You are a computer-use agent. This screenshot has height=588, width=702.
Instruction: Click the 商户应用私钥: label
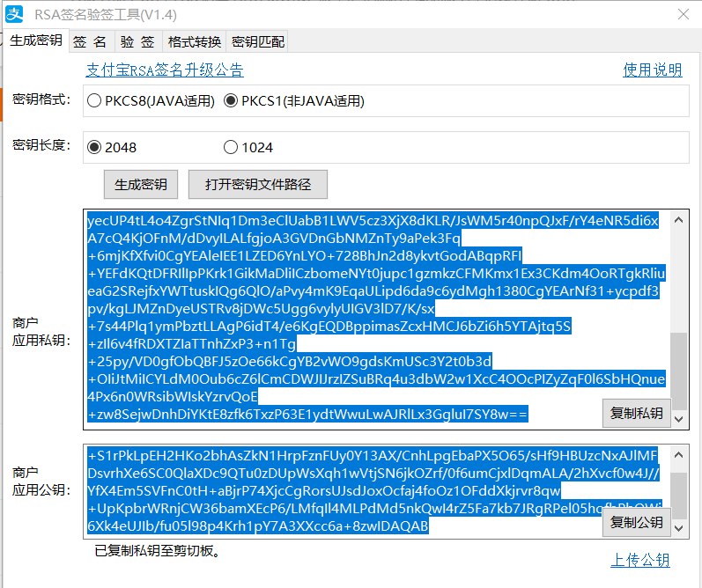[x=41, y=332]
